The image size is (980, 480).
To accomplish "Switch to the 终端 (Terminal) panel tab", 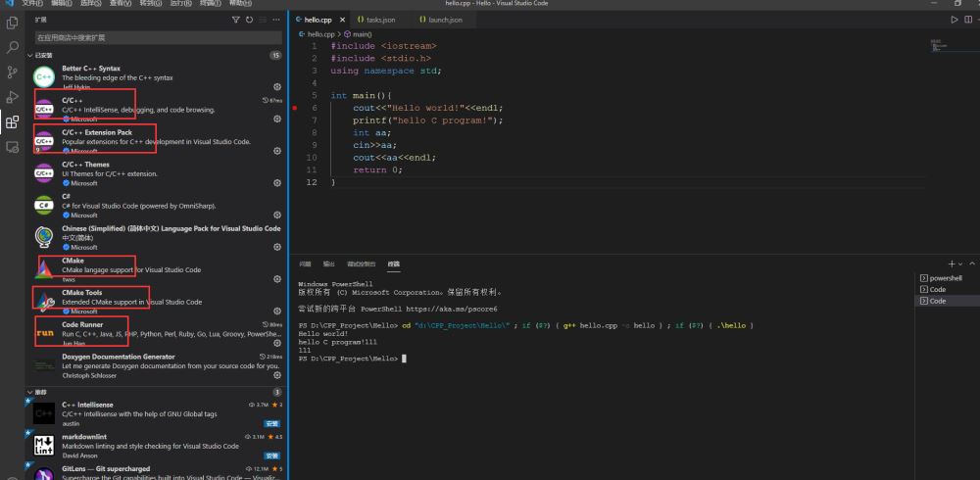I will point(393,264).
